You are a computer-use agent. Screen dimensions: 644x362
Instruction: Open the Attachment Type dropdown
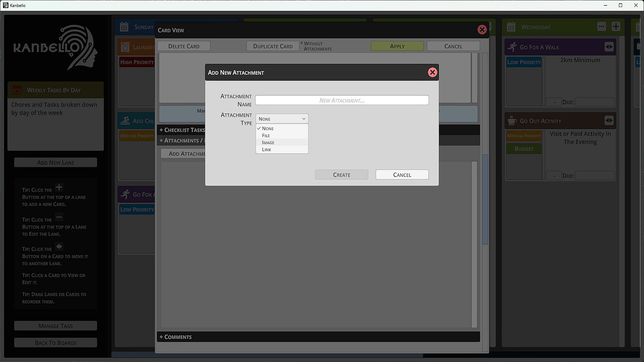coord(282,119)
